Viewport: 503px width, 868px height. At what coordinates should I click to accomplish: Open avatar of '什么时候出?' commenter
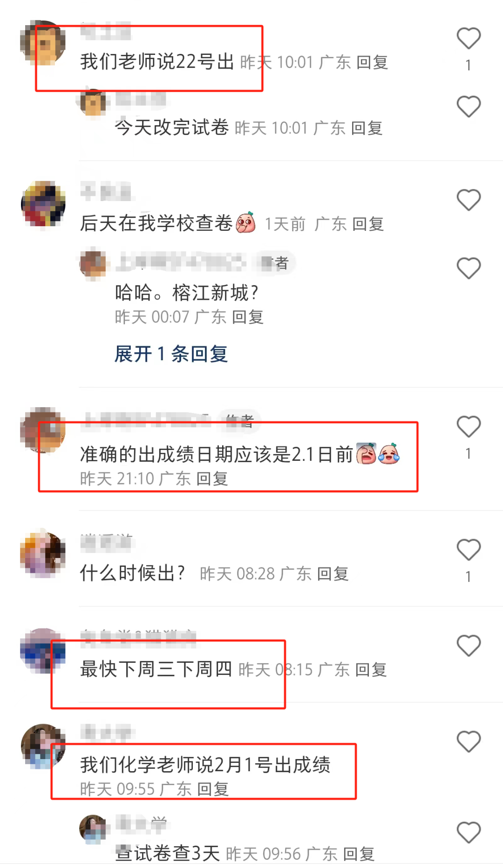pyautogui.click(x=43, y=554)
